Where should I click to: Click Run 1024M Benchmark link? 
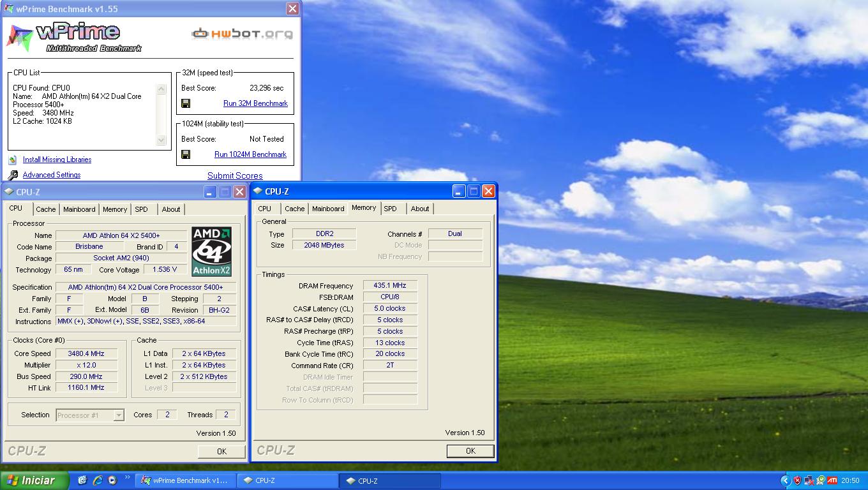250,154
